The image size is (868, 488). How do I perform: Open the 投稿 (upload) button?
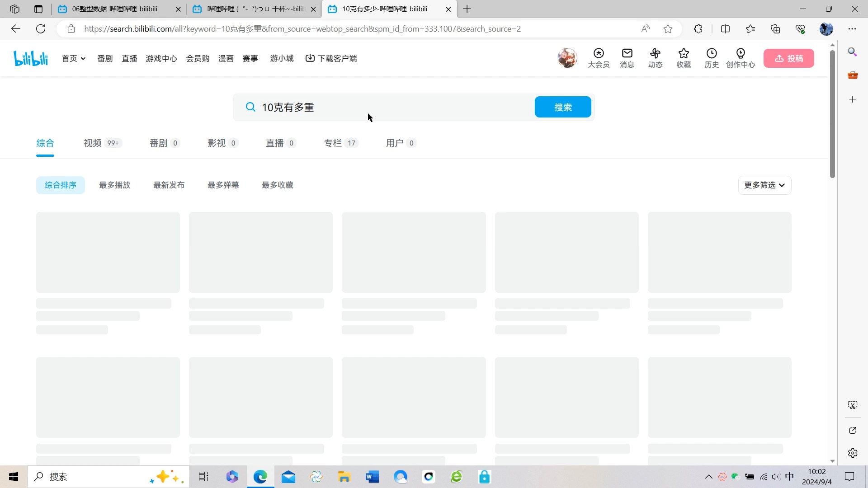(x=790, y=58)
